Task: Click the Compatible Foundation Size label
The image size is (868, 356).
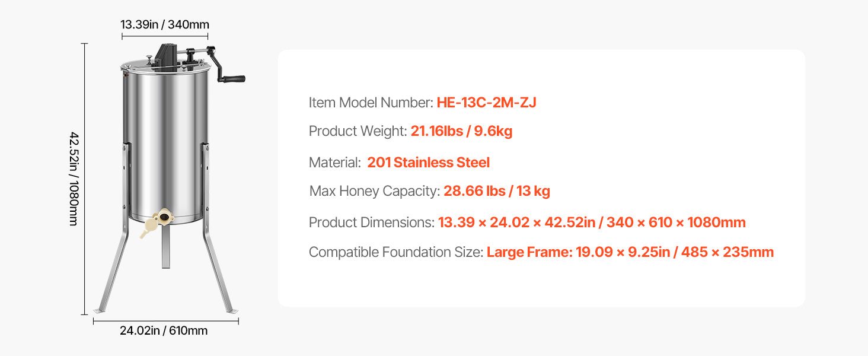Action: [x=396, y=252]
